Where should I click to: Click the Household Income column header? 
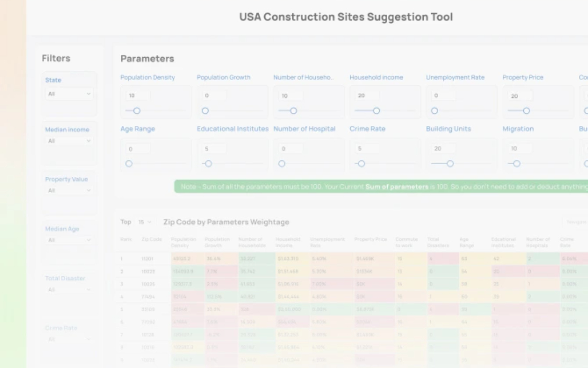click(x=288, y=242)
